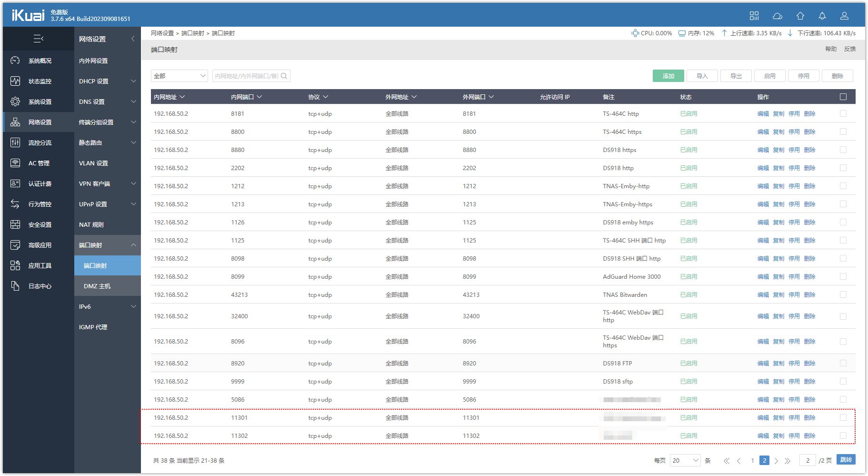This screenshot has height=476, width=868.
Task: Open NAT 规则 menu item
Action: pyautogui.click(x=108, y=224)
